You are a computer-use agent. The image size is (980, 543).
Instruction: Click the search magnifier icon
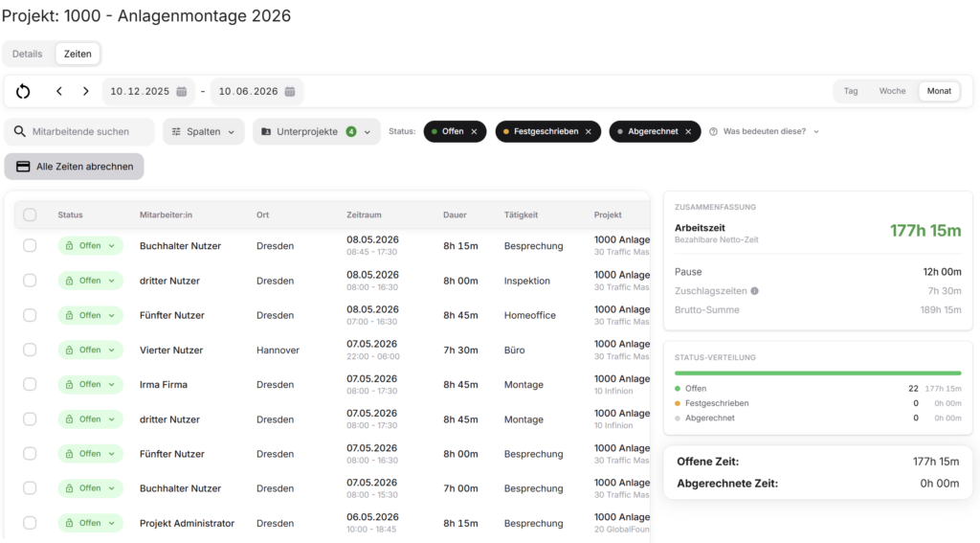coord(20,131)
